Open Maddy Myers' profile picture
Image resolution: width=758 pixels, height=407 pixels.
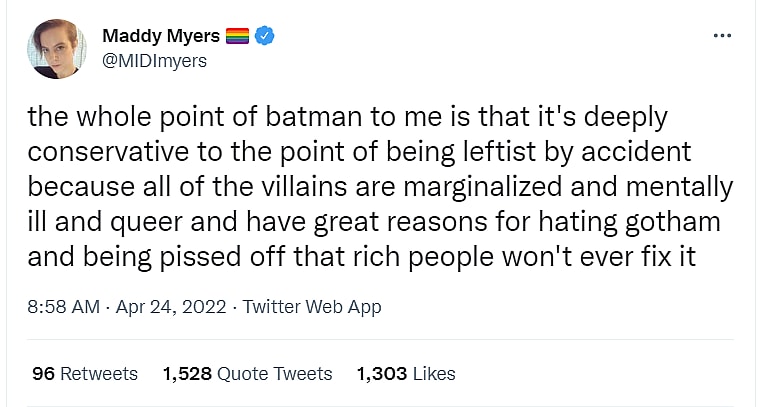[56, 48]
